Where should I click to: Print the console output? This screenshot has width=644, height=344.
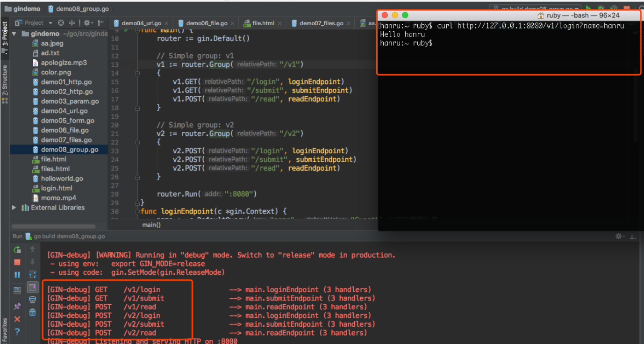pos(32,300)
